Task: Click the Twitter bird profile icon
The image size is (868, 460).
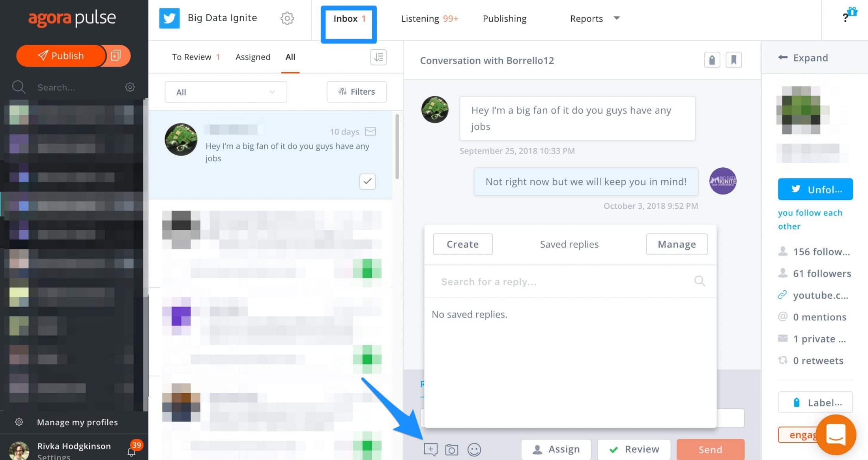Action: tap(169, 18)
